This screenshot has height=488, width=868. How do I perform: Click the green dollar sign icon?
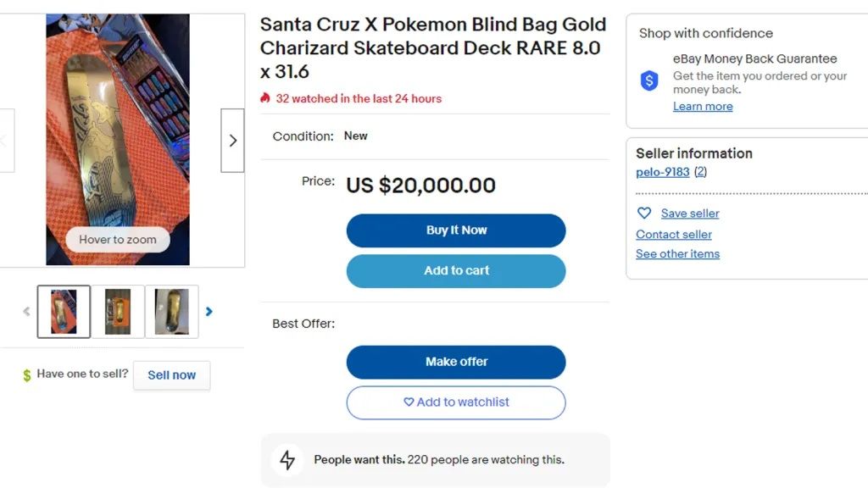coord(27,375)
